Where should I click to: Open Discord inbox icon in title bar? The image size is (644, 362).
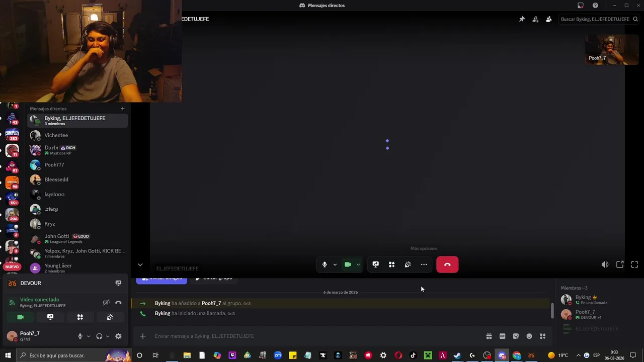click(580, 6)
